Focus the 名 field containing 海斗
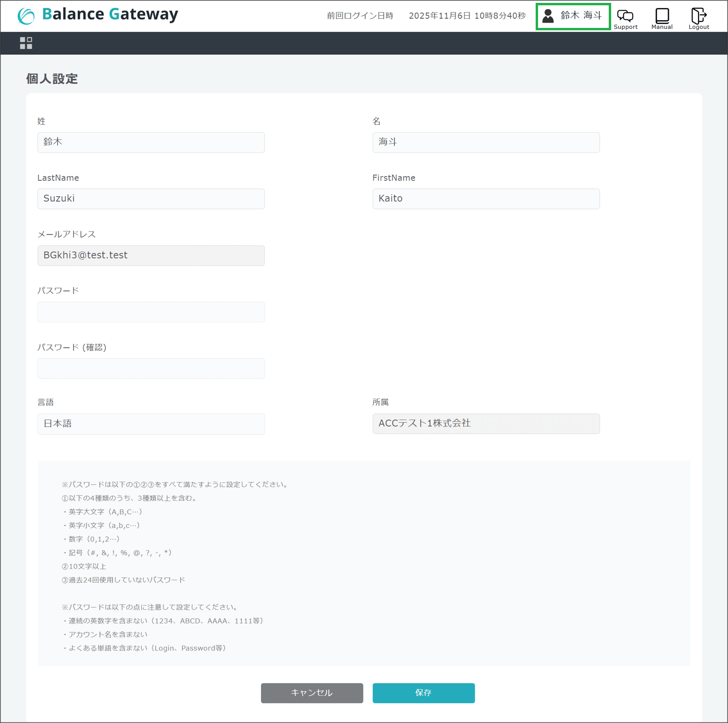This screenshot has width=728, height=723. 486,142
